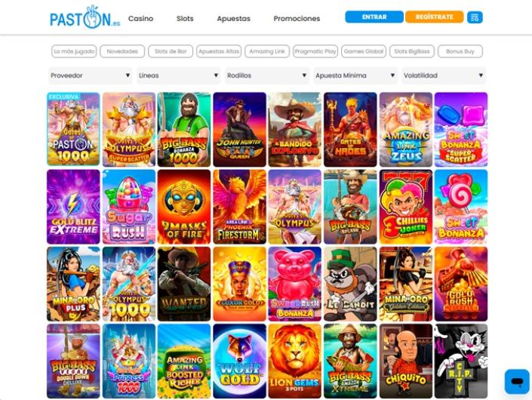Select the Sugar Rush game tile

(x=129, y=207)
